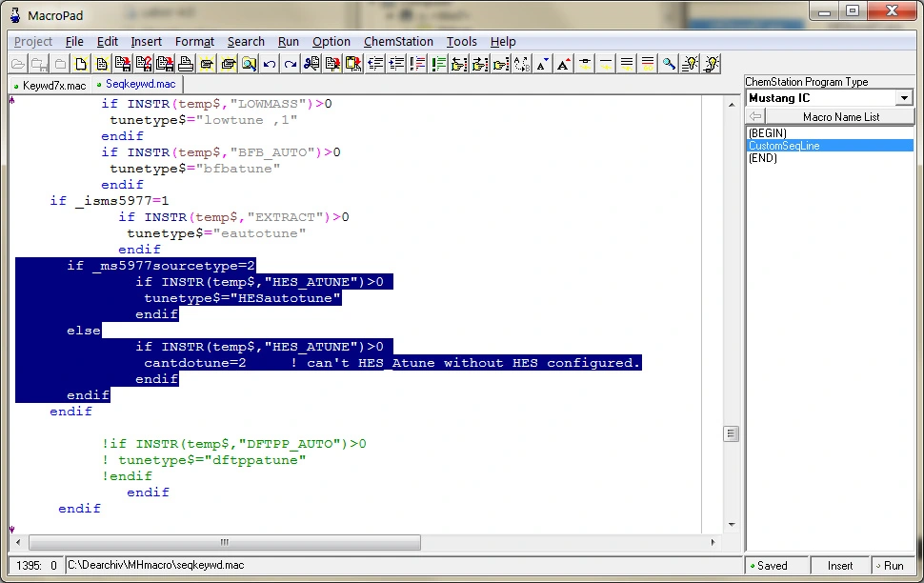Undo the last edit
This screenshot has width=924, height=583.
[x=270, y=64]
